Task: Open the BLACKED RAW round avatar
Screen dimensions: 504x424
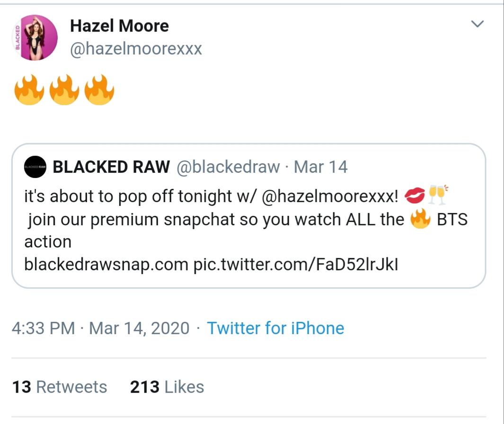Action: [35, 167]
